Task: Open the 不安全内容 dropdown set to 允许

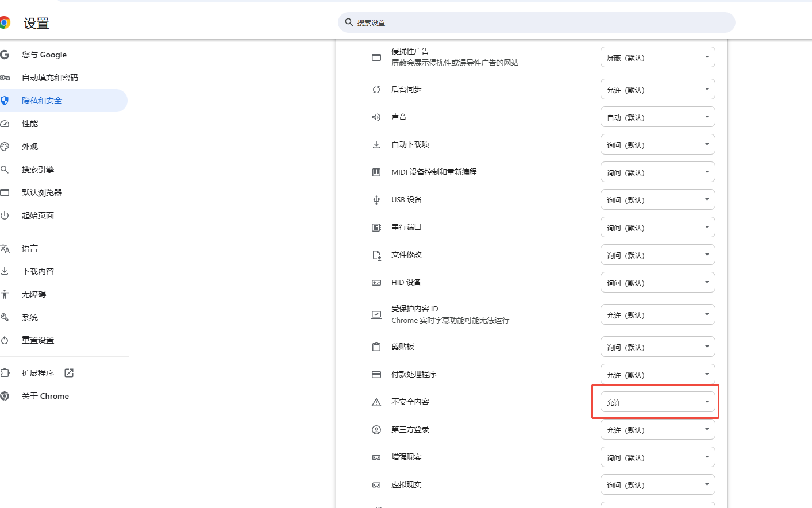Action: point(658,402)
